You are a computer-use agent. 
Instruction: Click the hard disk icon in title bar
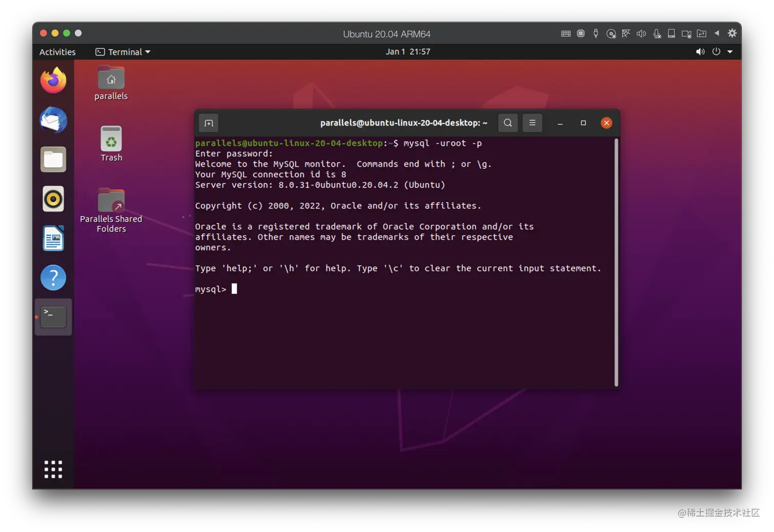coord(672,34)
